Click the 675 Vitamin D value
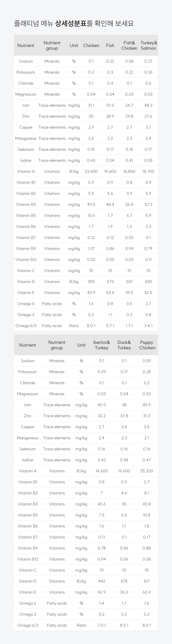The height and width of the screenshot is (644, 172). [124, 581]
